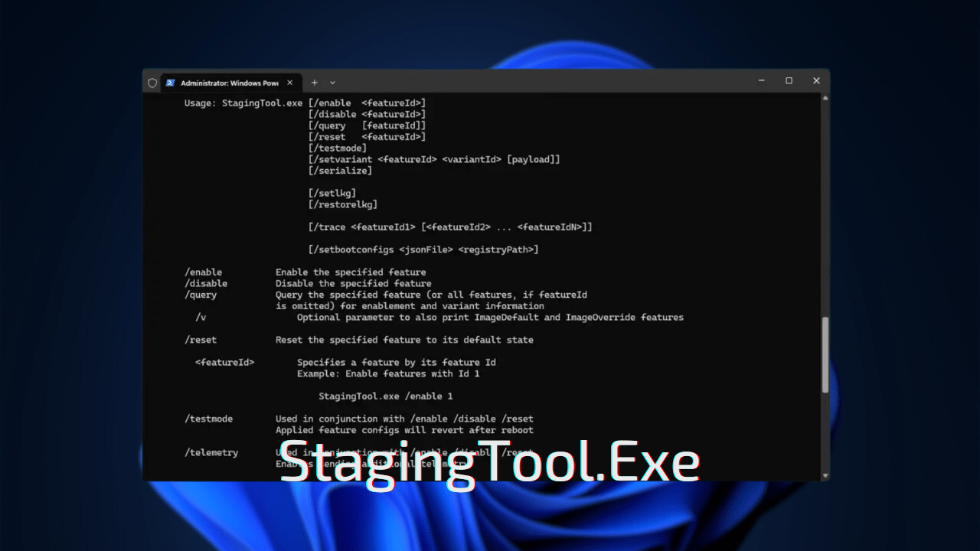Open the new tab profile dropdown arrow
The height and width of the screenshot is (551, 980).
coord(332,83)
